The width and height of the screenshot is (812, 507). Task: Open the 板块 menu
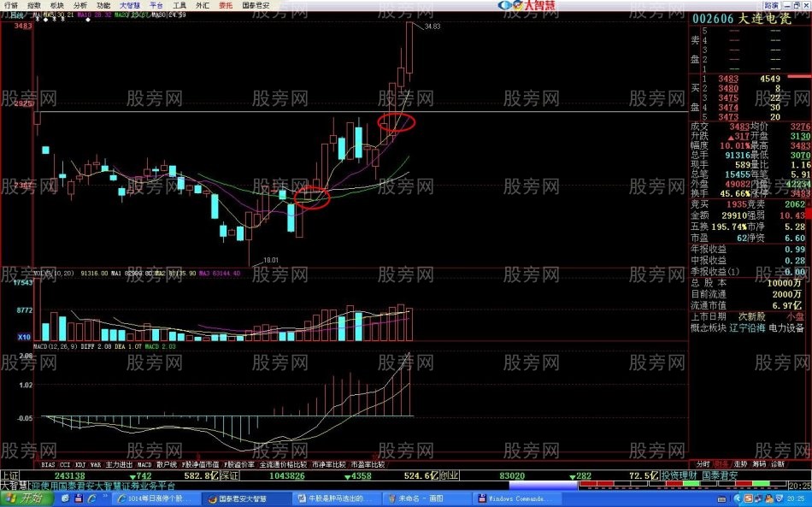[57, 5]
